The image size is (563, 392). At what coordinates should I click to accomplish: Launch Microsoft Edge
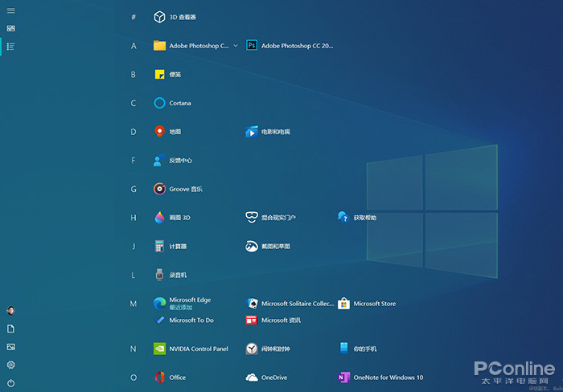point(183,304)
